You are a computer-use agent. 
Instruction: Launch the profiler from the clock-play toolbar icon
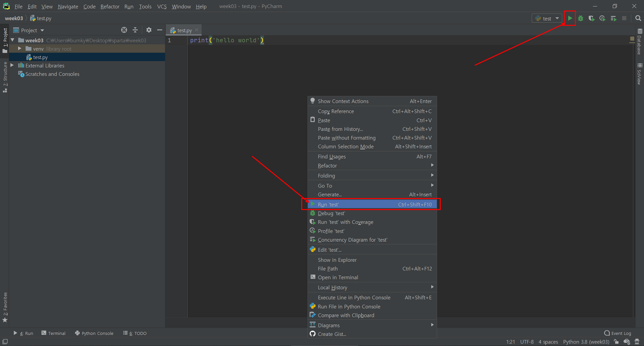tap(602, 18)
